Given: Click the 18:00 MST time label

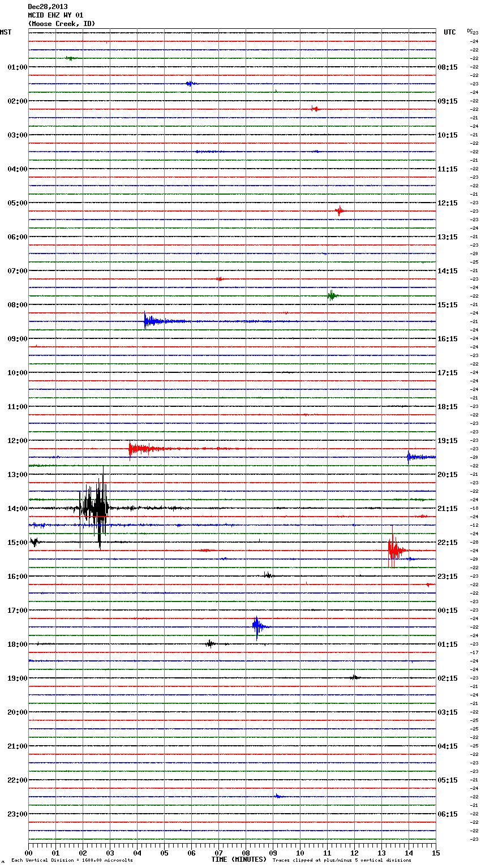Looking at the screenshot, I should point(18,644).
